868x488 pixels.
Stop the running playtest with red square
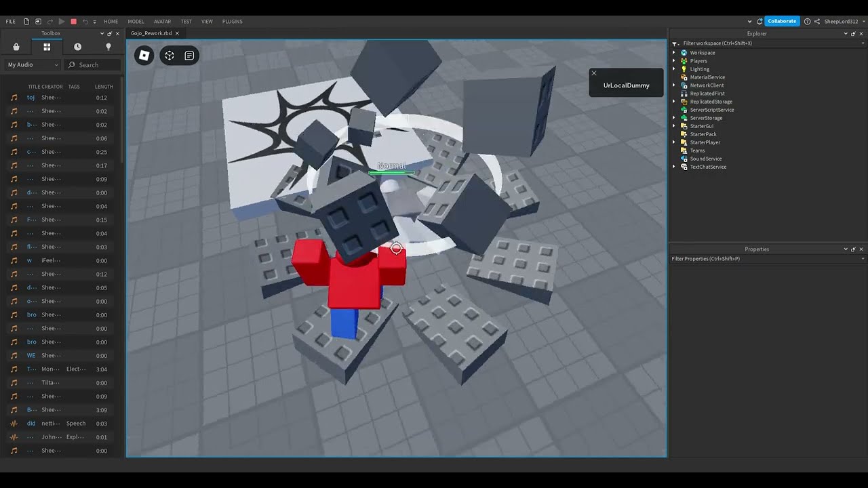tap(73, 21)
